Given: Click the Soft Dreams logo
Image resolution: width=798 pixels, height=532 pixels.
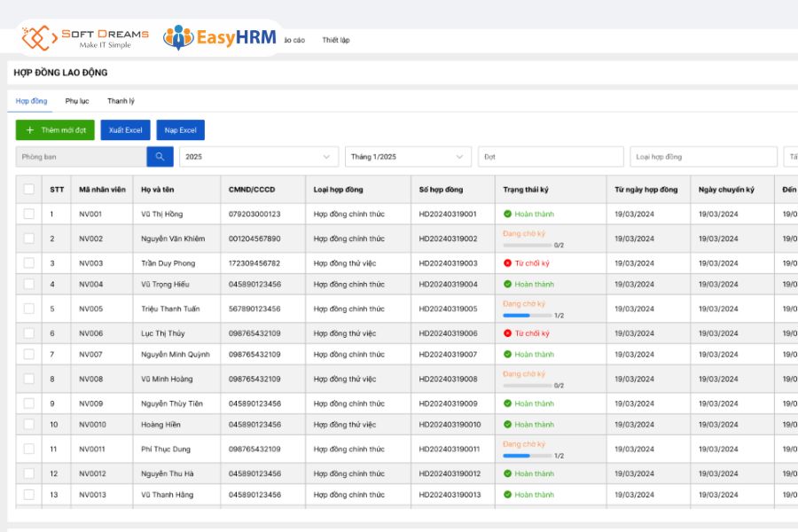Looking at the screenshot, I should click(x=85, y=38).
